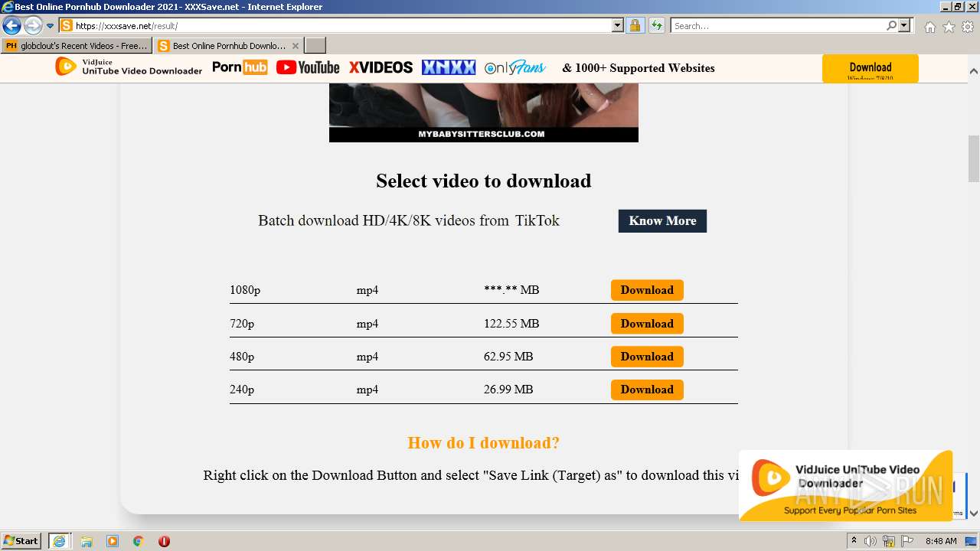Open the media player taskbar icon
The image size is (980, 551).
[113, 541]
